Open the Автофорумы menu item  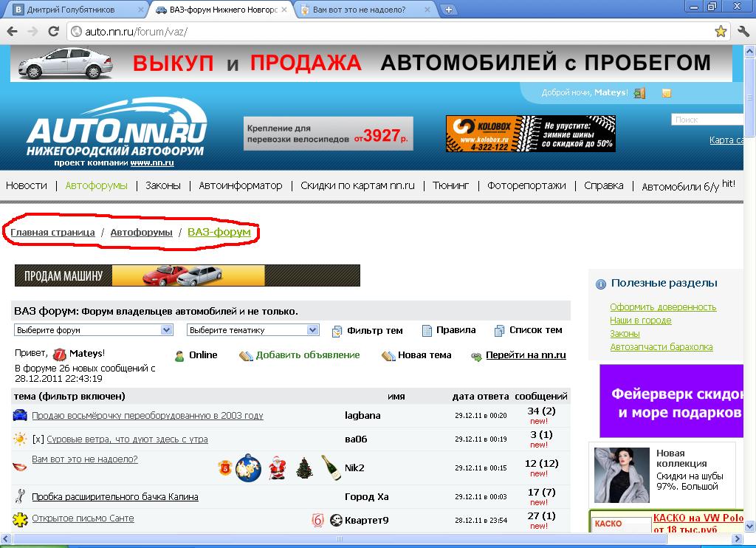[x=97, y=185]
